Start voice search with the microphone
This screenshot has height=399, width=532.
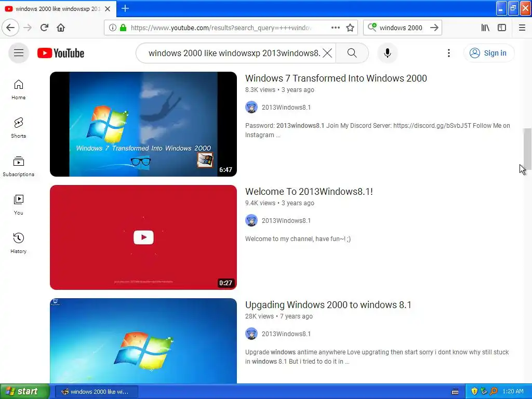click(x=388, y=53)
